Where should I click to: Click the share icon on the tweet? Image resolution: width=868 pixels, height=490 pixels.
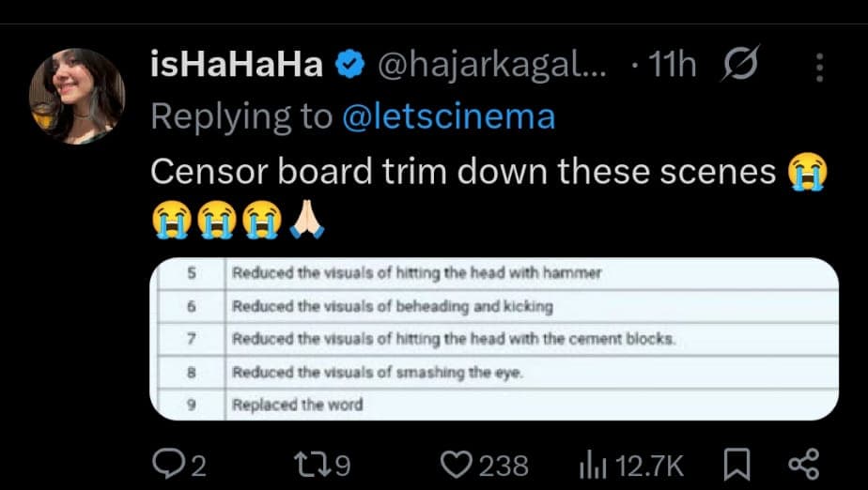point(803,464)
